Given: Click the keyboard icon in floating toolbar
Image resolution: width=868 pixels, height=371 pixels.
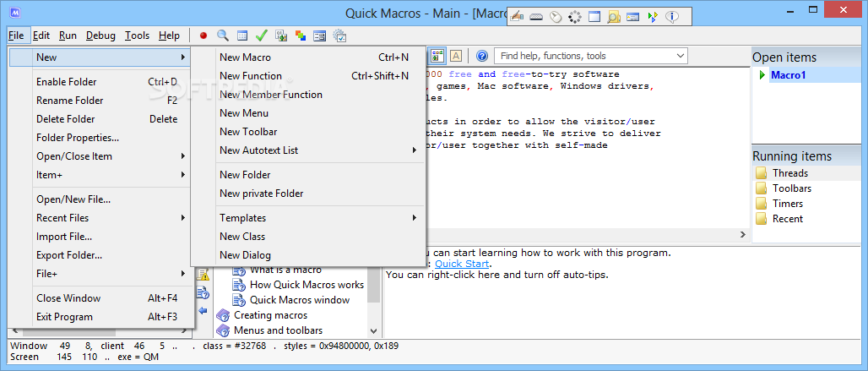Looking at the screenshot, I should (x=536, y=17).
